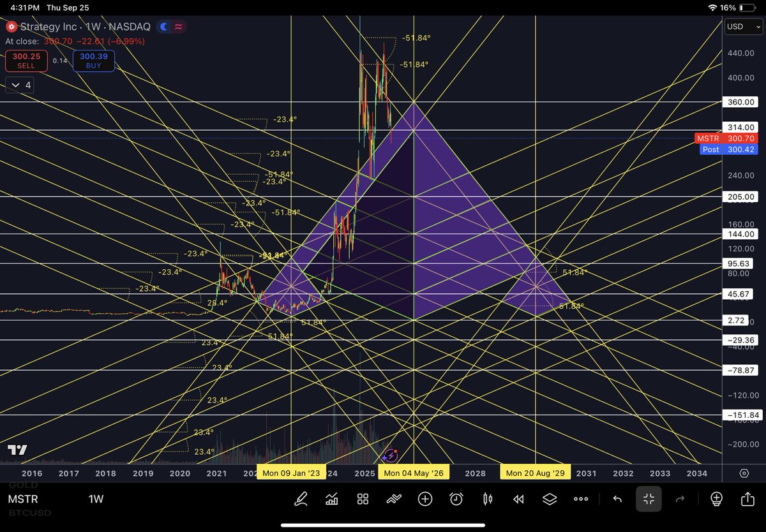766x532 pixels.
Task: Tap the blue Post 300.42 price tag
Action: (x=729, y=149)
